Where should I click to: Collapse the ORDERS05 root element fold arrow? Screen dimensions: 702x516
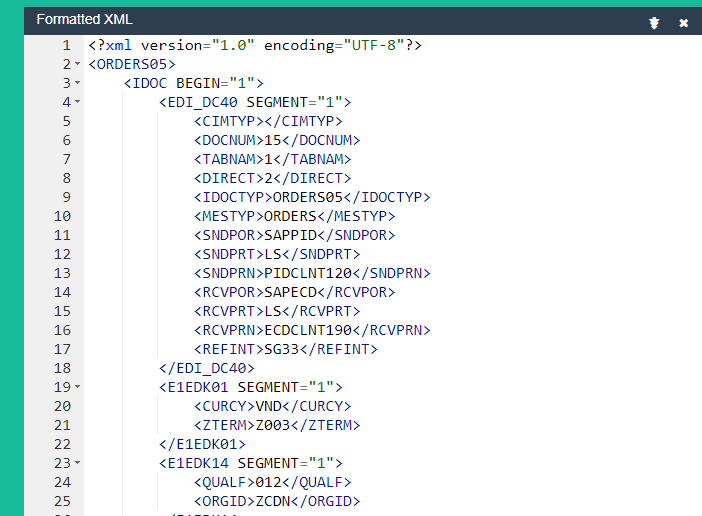pyautogui.click(x=77, y=65)
